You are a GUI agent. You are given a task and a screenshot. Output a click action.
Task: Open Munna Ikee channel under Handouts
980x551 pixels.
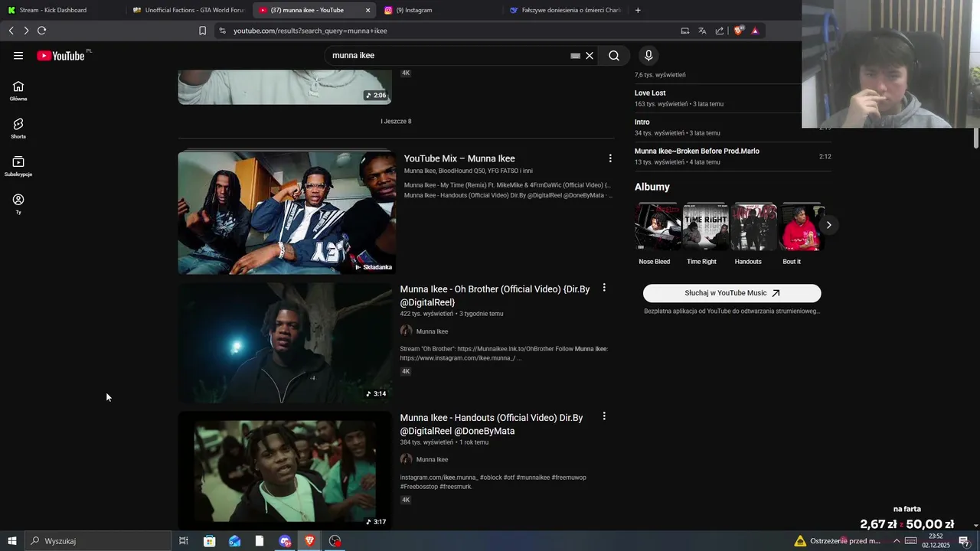tap(432, 459)
